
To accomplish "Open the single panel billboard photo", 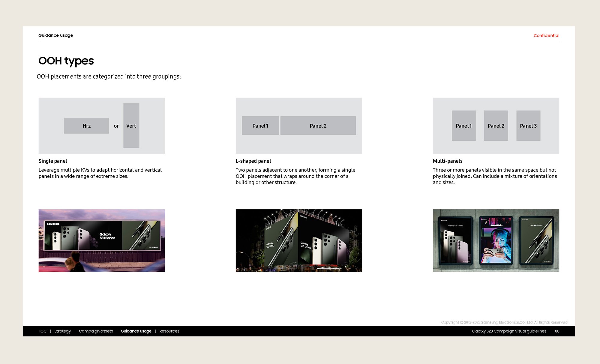I will point(102,240).
